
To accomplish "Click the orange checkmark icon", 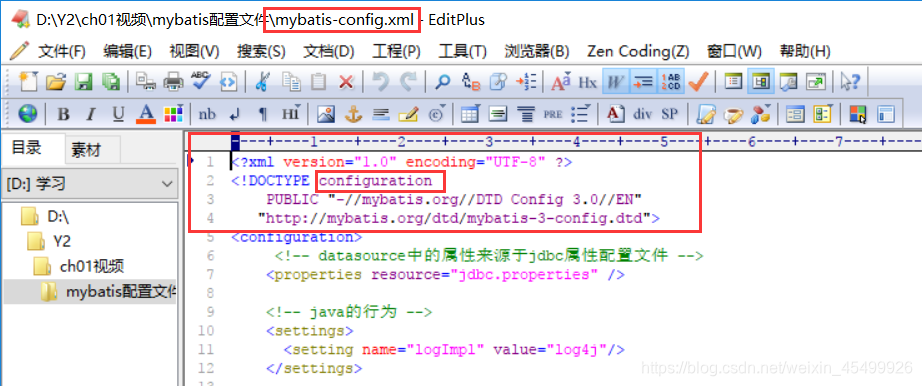I will 698,82.
